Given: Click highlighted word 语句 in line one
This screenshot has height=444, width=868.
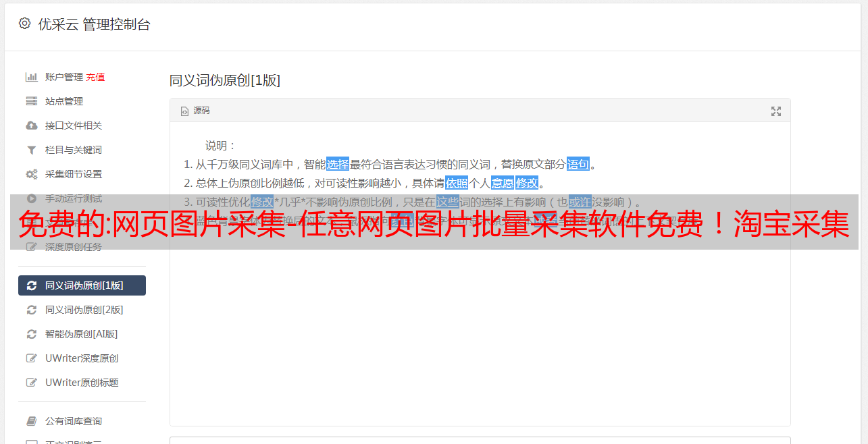Looking at the screenshot, I should click(578, 164).
